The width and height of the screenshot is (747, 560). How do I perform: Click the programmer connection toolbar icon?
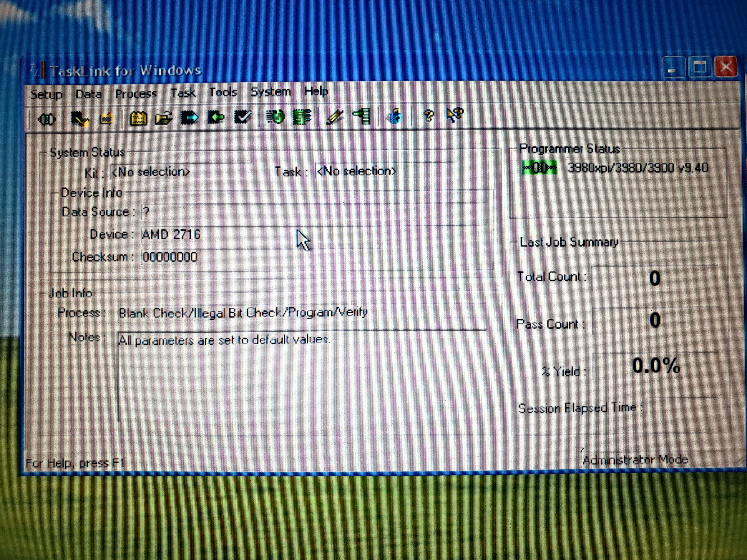coord(47,119)
